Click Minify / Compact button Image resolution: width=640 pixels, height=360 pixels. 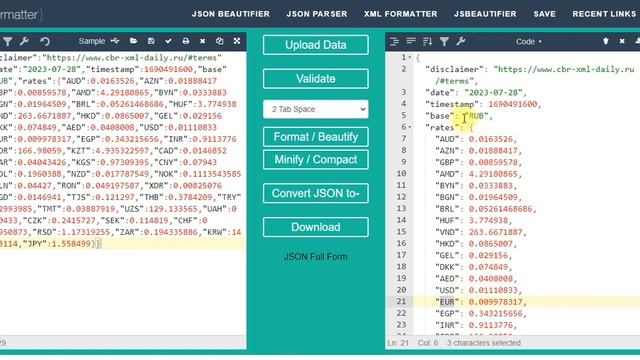316,160
